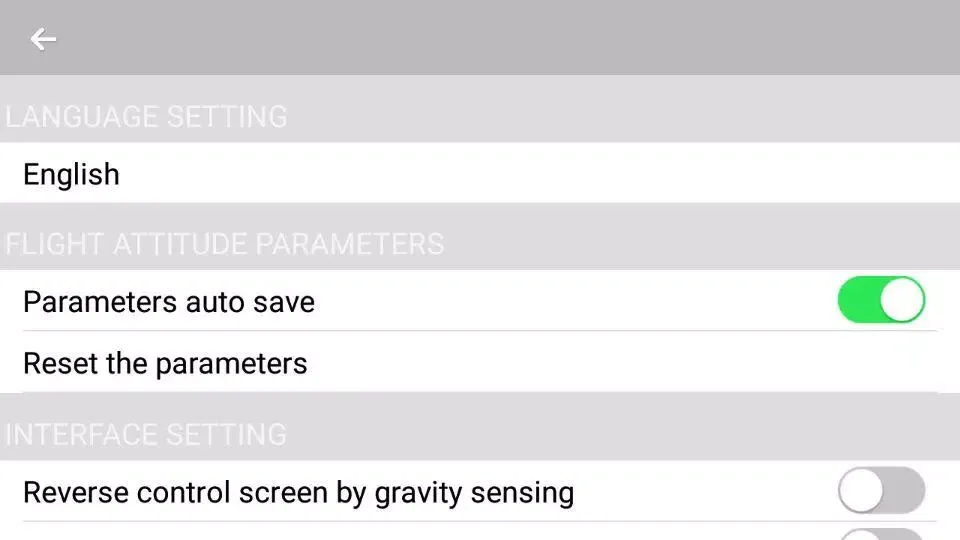960x540 pixels.
Task: Click the empty gray title bar area
Action: coord(500,39)
